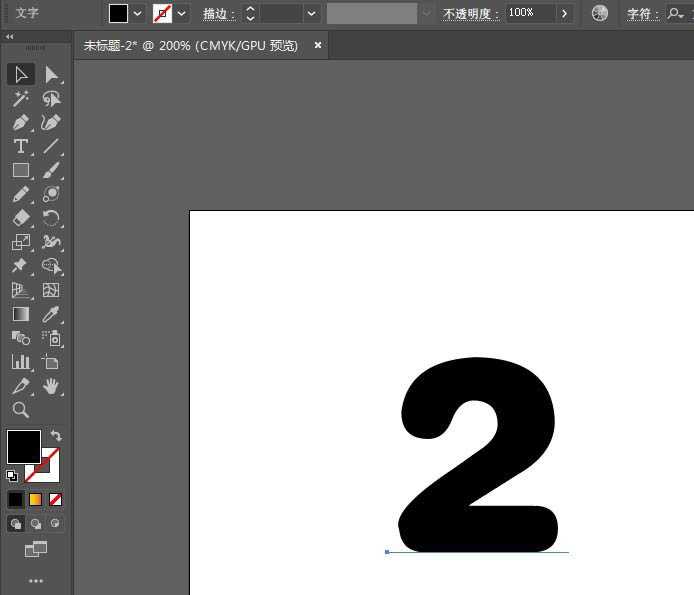
Task: Select the Magic Wand tool
Action: pos(21,99)
